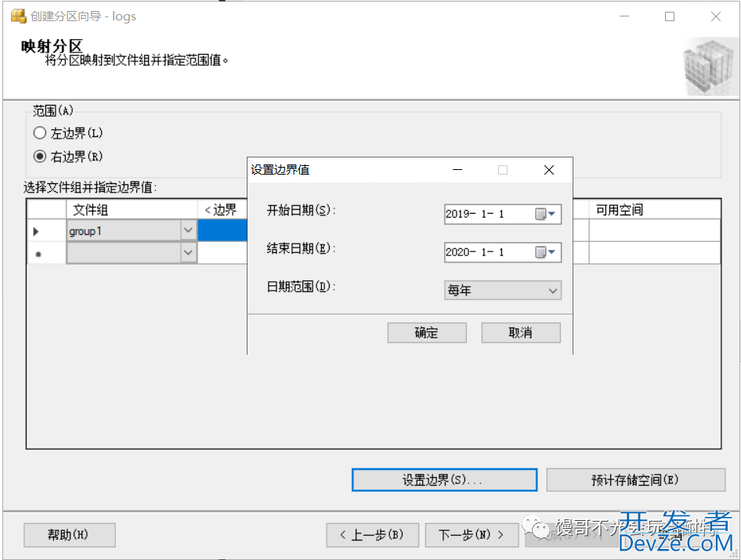Viewport: 741px width, 560px height.
Task: Close the 设置边界值 dialog
Action: pyautogui.click(x=548, y=170)
